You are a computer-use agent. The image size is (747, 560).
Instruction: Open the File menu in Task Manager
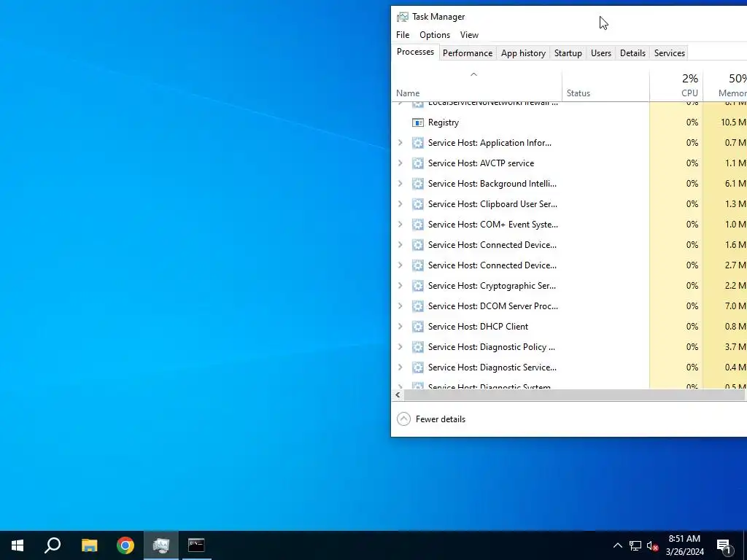[x=403, y=35]
